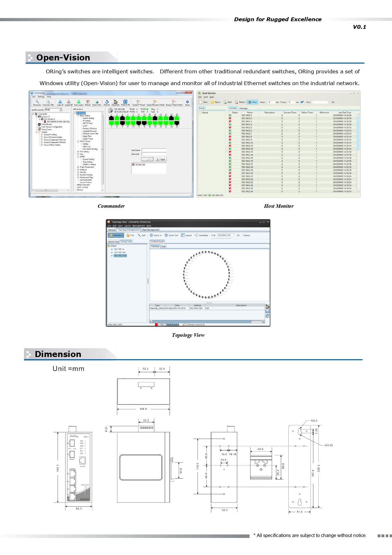Select Pick tool in Topology View
The image size is (392, 555).
130,235
